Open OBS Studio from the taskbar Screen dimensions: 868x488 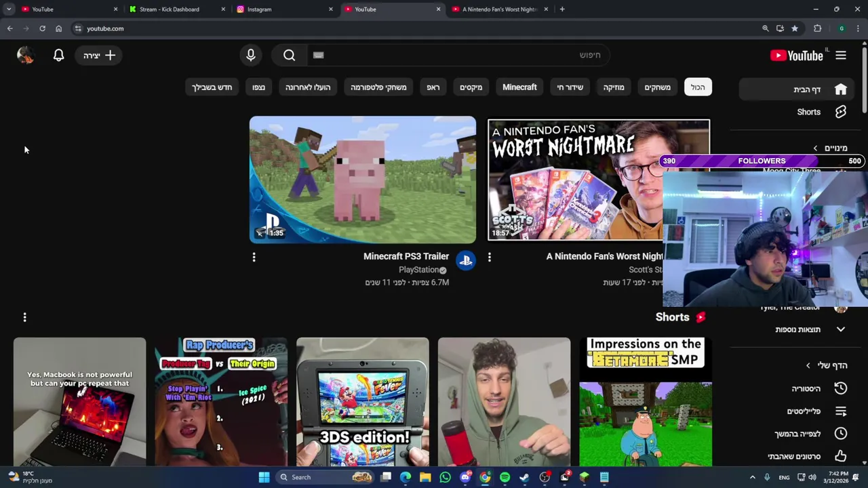coord(545,477)
